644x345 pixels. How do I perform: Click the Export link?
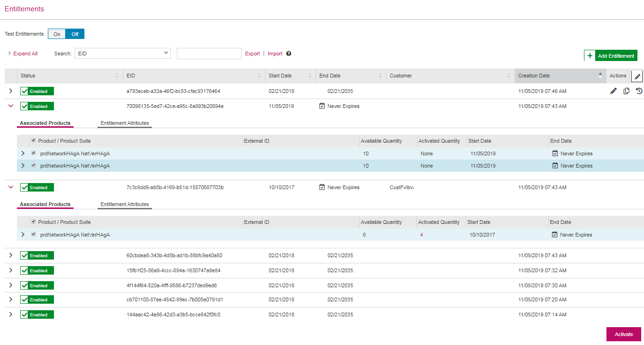click(x=252, y=54)
